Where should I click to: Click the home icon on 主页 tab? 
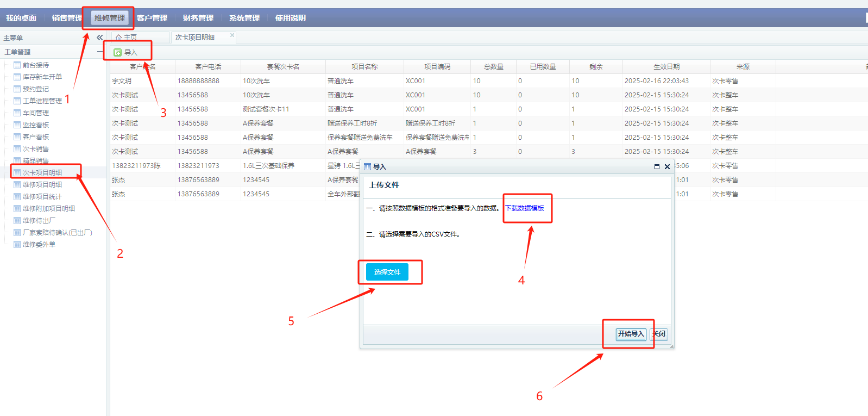118,38
